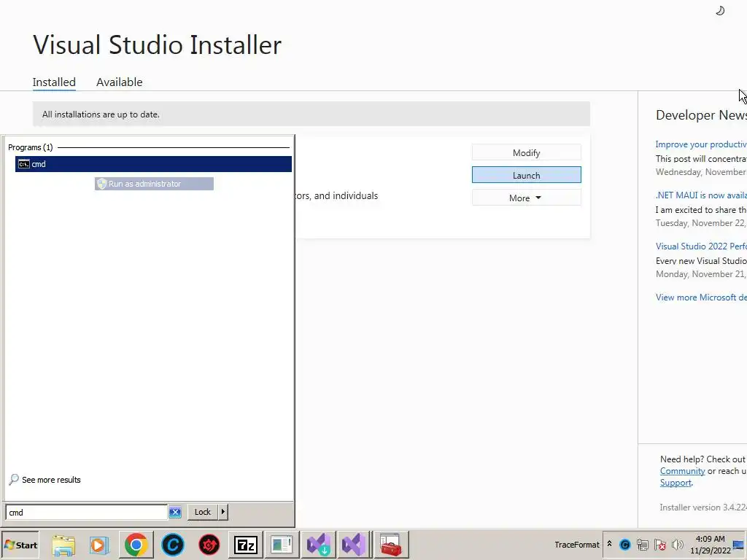The width and height of the screenshot is (747, 560).
Task: Open the network tray icon
Action: pyautogui.click(x=643, y=544)
